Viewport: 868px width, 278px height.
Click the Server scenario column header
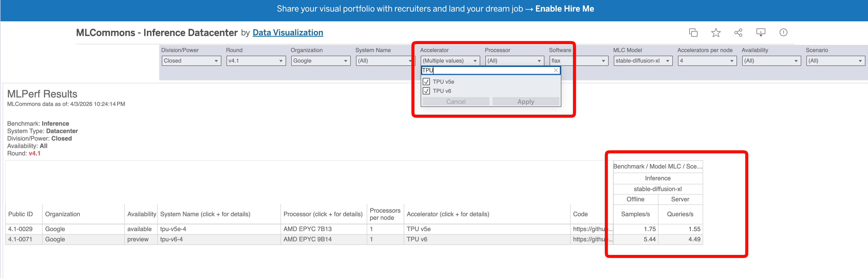click(680, 199)
